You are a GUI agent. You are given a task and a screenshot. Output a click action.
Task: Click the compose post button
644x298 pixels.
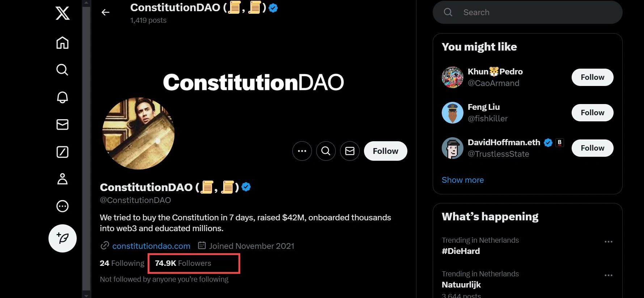click(63, 238)
